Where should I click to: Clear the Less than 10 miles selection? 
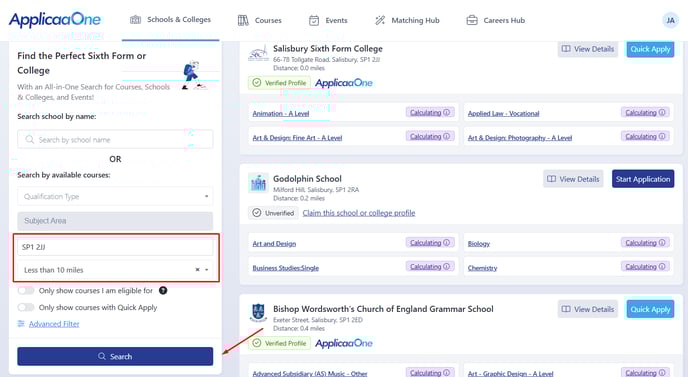pos(197,270)
